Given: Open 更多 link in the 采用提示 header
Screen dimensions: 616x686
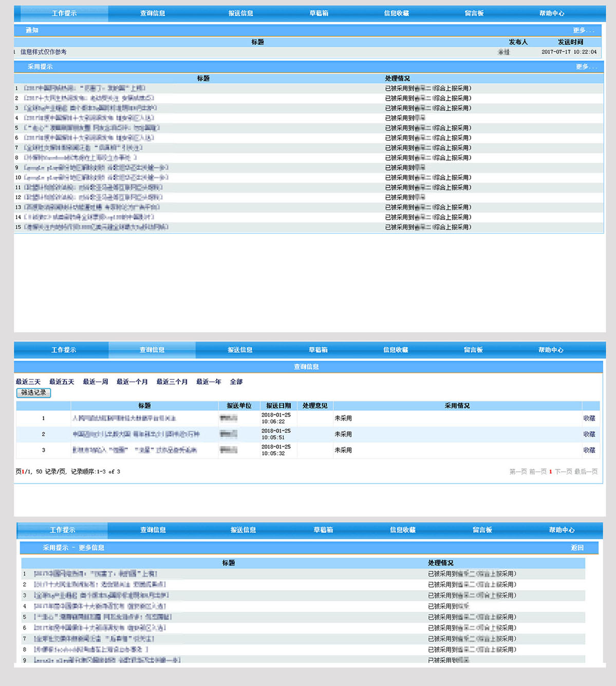Looking at the screenshot, I should point(586,67).
